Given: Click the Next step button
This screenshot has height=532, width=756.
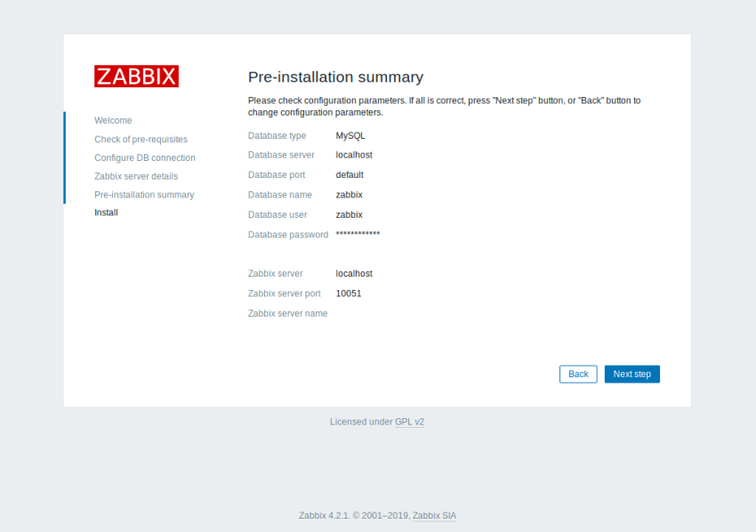Looking at the screenshot, I should pos(631,374).
